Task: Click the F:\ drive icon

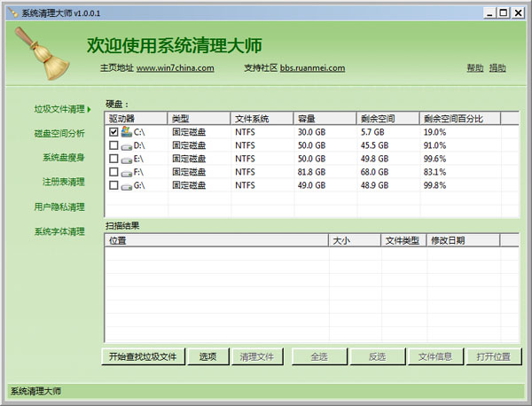Action: click(x=127, y=171)
